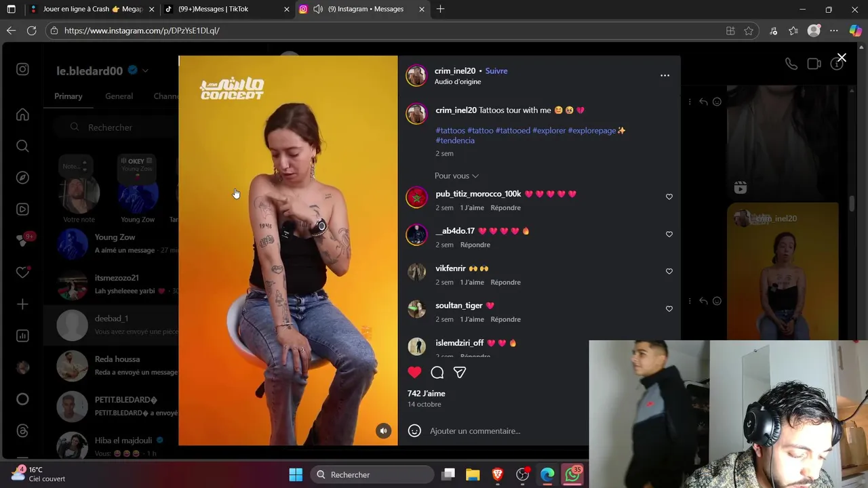The height and width of the screenshot is (488, 868).
Task: Open WhatsApp from the taskbar
Action: pos(572,474)
